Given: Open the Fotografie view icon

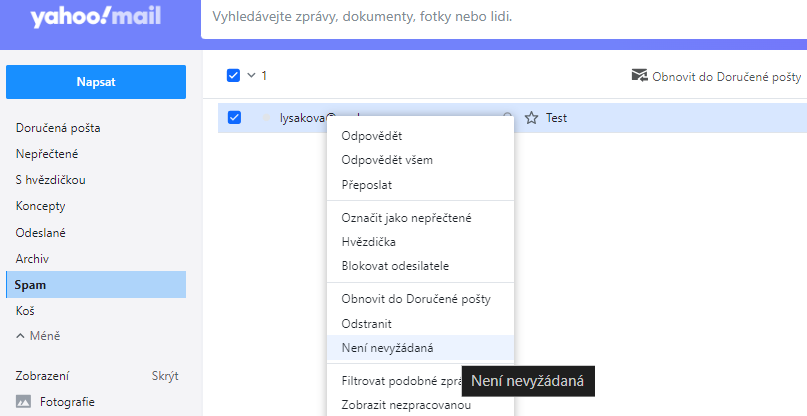Looking at the screenshot, I should 24,402.
